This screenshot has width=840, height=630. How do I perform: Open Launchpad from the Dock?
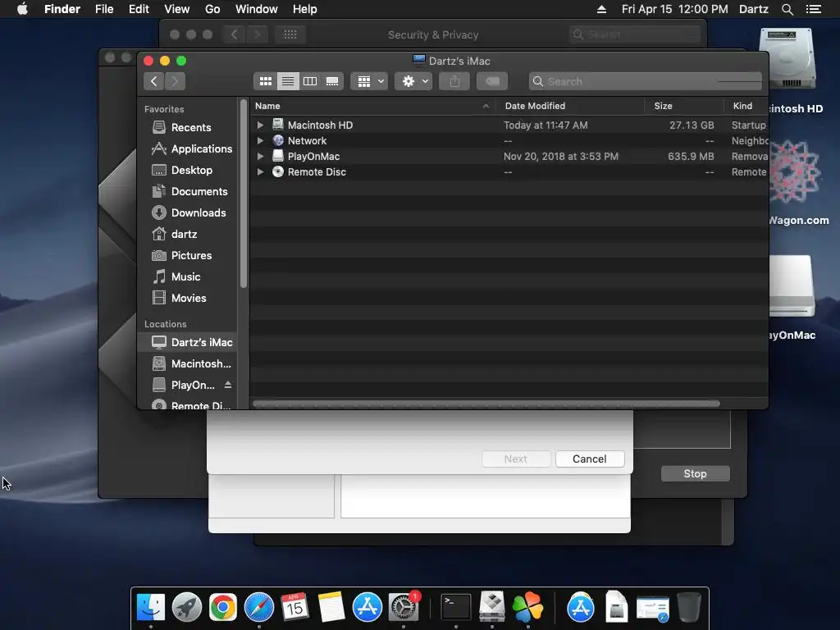click(186, 607)
